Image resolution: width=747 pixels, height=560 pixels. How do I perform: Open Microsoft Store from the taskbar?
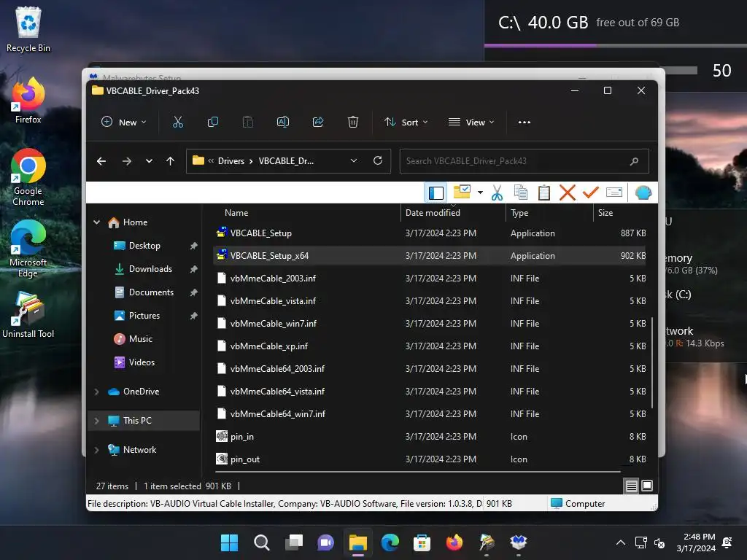(422, 542)
